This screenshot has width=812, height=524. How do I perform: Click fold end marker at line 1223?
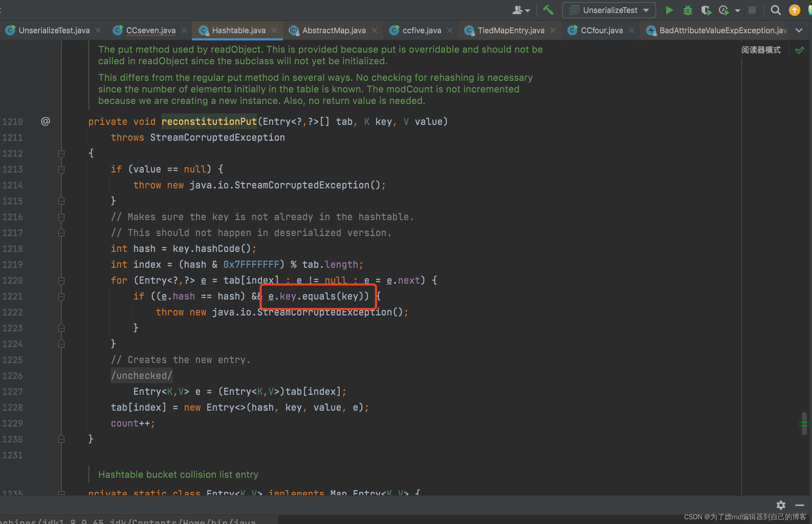61,328
